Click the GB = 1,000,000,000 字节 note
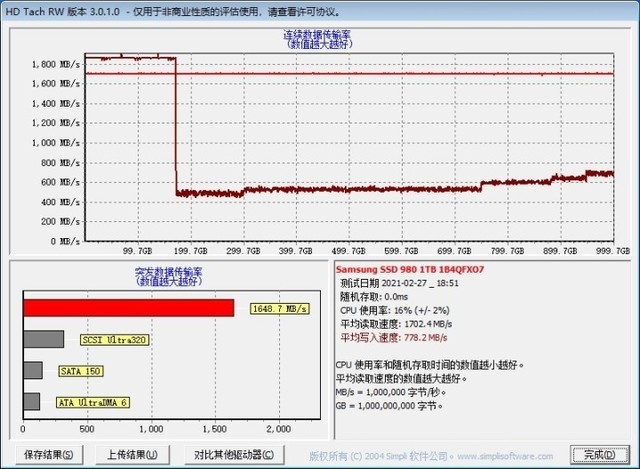This screenshot has width=640, height=469. coord(389,406)
